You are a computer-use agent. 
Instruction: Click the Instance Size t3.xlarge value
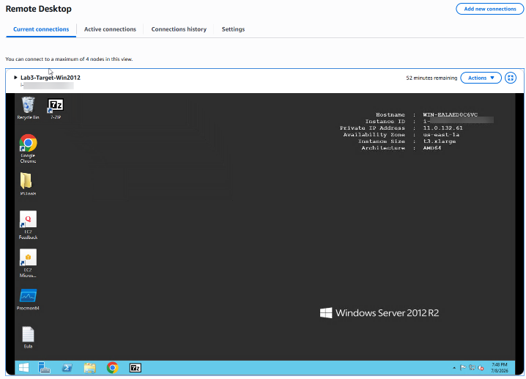[439, 142]
